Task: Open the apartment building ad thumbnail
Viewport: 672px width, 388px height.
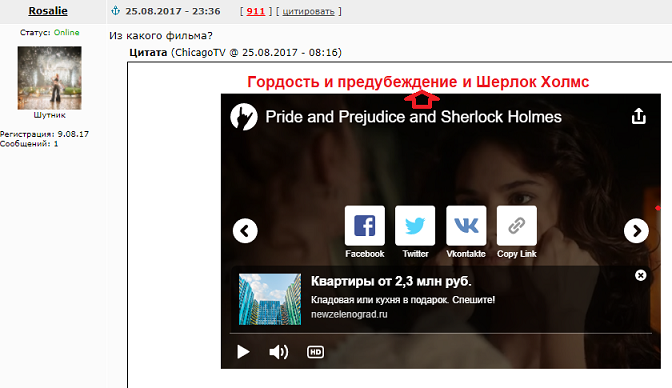Action: [270, 299]
